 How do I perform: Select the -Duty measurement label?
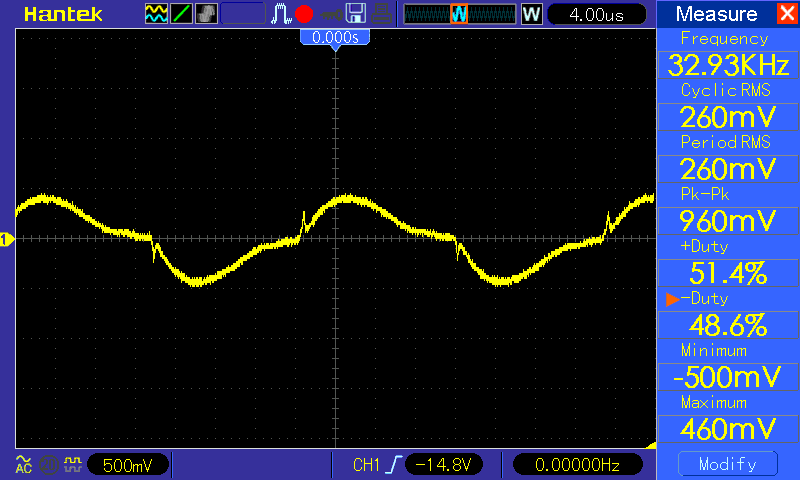(x=704, y=298)
